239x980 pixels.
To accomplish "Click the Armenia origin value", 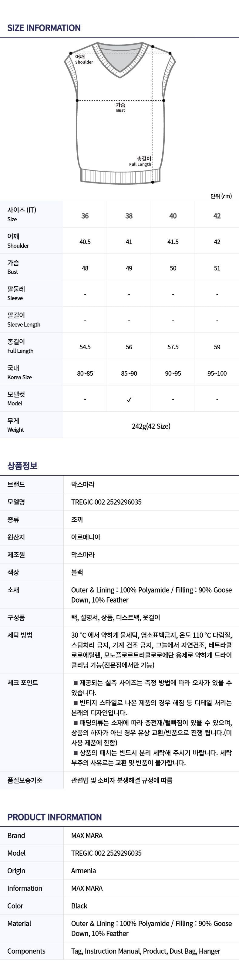I will pos(83,871).
